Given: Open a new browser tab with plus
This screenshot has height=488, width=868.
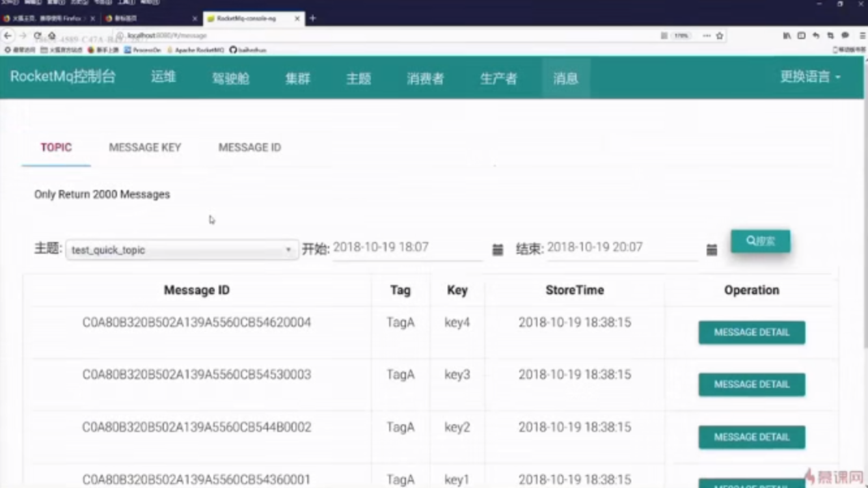Looking at the screenshot, I should (313, 18).
